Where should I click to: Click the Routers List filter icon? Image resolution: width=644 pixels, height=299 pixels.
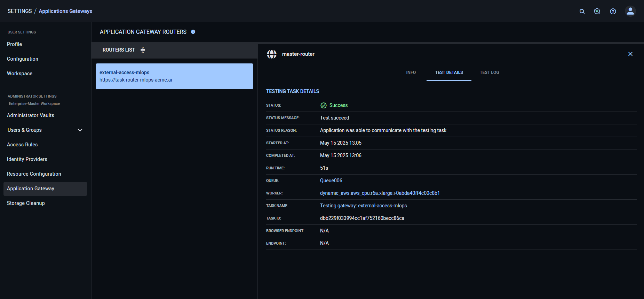(x=143, y=50)
